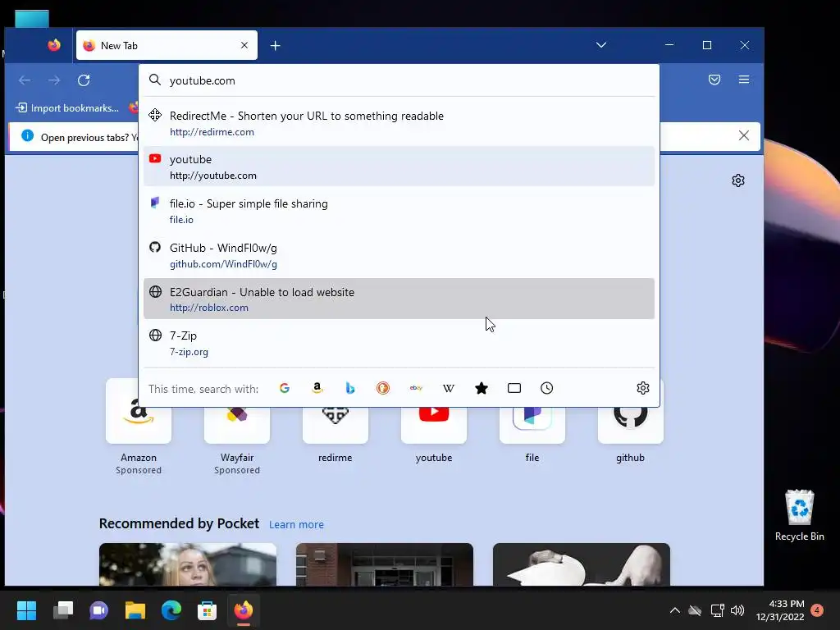The image size is (840, 630).
Task: Select the New Tab tab
Action: click(x=167, y=46)
